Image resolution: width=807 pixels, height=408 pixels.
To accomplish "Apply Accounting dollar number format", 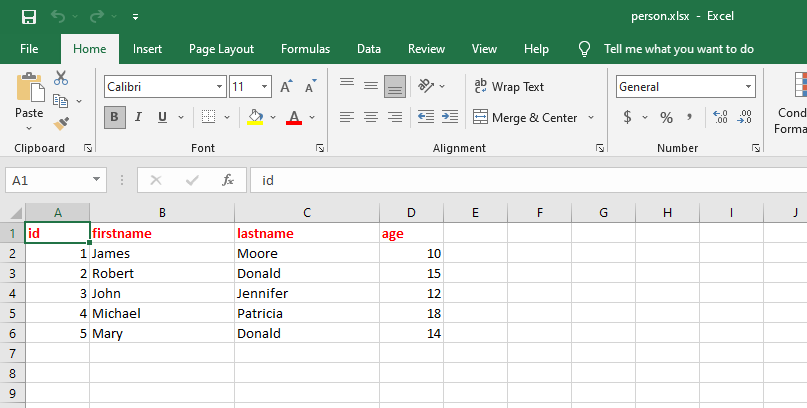I will (x=627, y=117).
